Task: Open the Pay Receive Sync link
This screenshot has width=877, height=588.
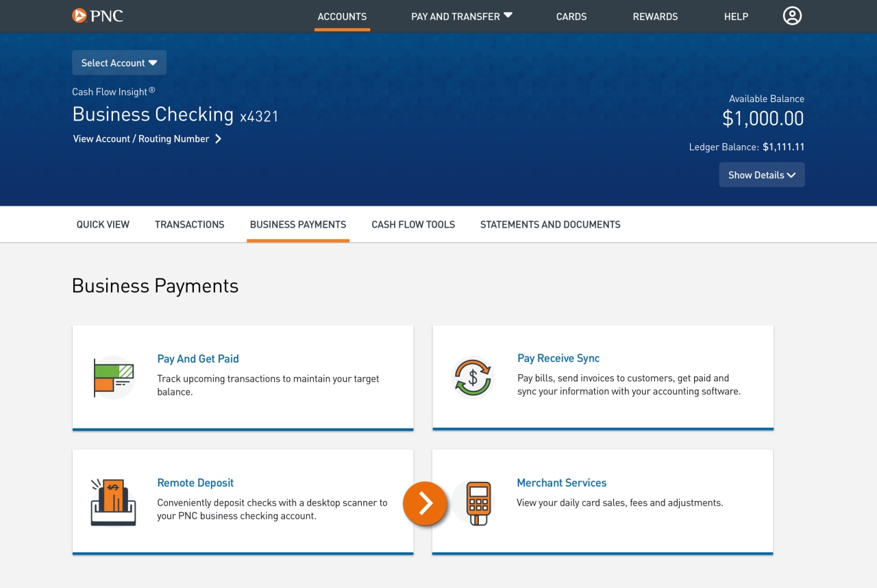Action: pyautogui.click(x=558, y=358)
